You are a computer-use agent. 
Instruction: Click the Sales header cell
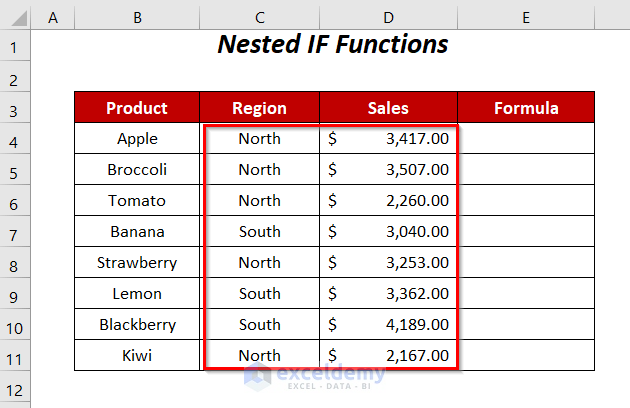coord(388,108)
